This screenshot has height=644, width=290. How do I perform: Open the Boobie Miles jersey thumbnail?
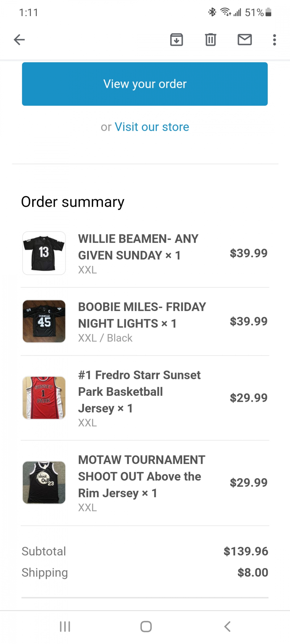click(44, 321)
